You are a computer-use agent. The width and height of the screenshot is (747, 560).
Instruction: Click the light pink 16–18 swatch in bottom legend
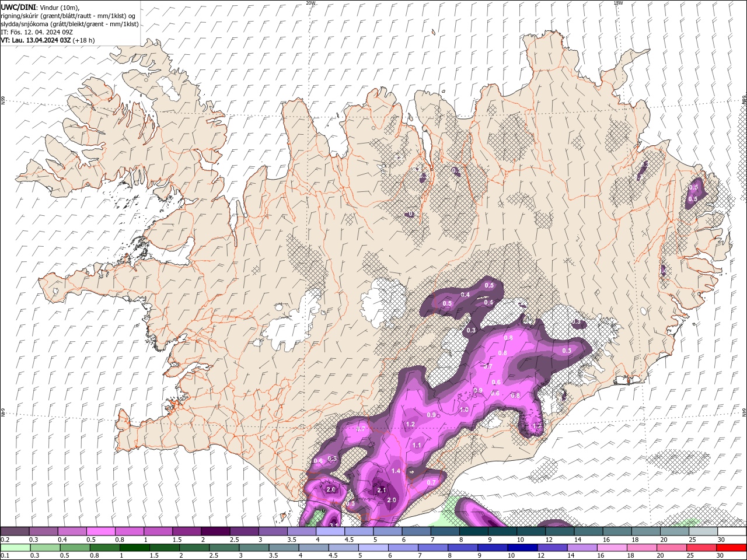click(x=612, y=548)
